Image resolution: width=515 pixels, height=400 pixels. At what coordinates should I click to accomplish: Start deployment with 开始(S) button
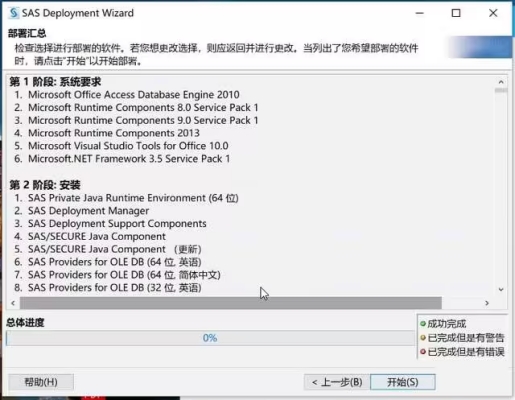[x=403, y=382]
